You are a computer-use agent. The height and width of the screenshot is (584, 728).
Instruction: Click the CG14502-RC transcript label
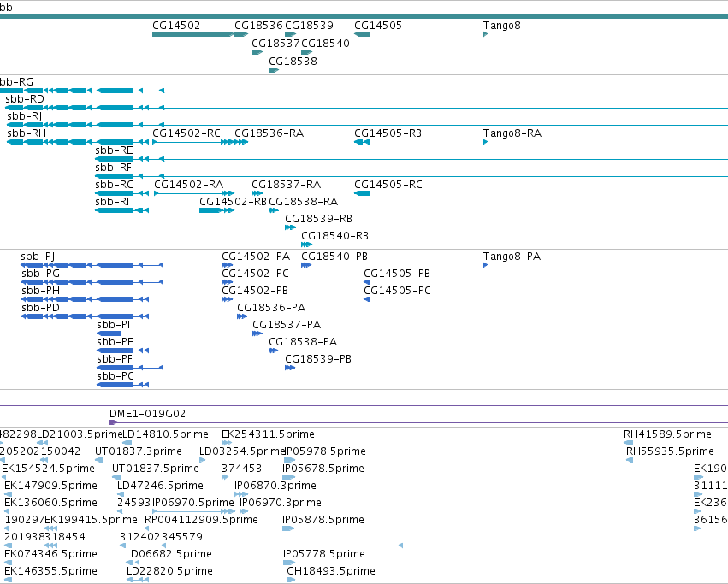tap(186, 133)
